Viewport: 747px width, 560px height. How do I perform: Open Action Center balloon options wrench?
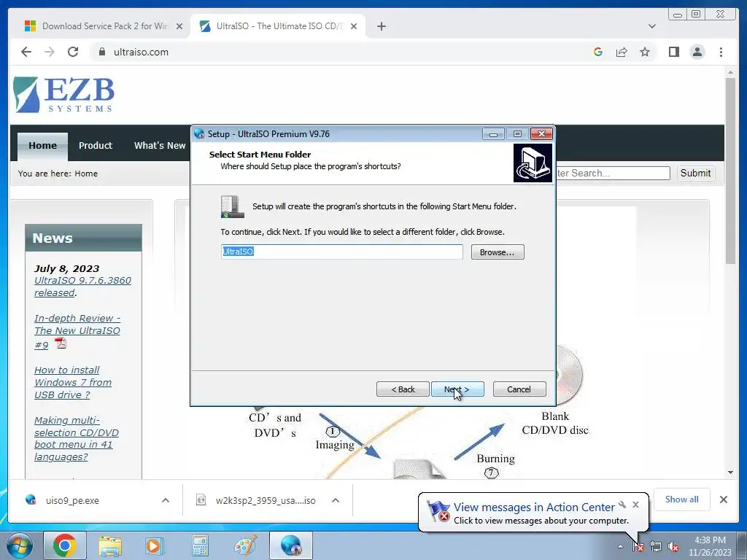[622, 505]
